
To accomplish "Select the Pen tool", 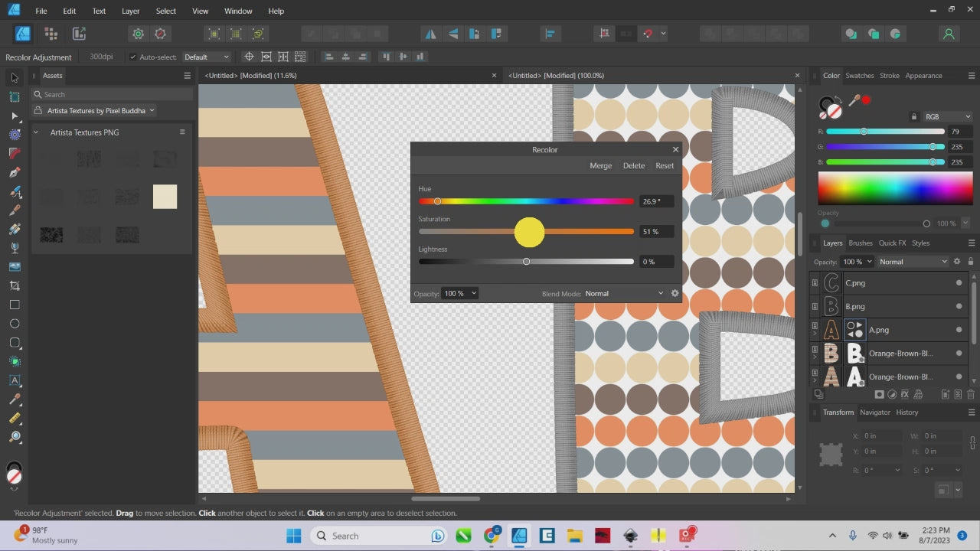I will pos(15,173).
